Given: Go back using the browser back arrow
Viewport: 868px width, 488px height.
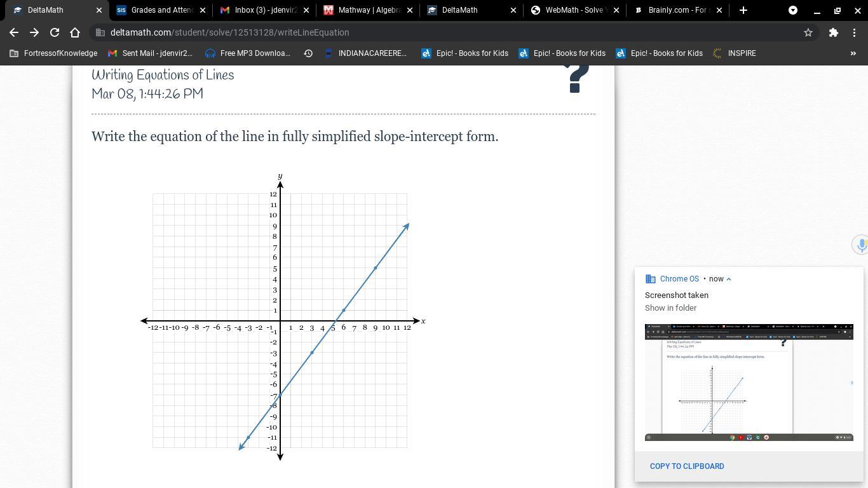Looking at the screenshot, I should click(14, 32).
